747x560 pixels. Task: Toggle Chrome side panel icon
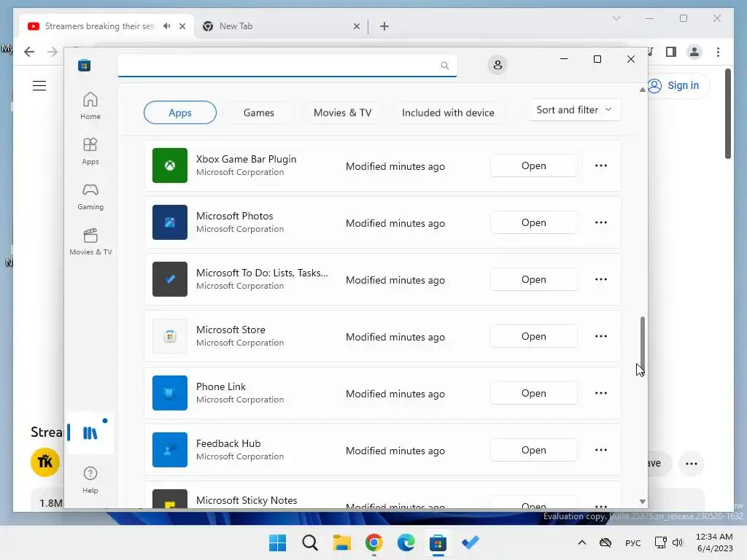click(671, 52)
